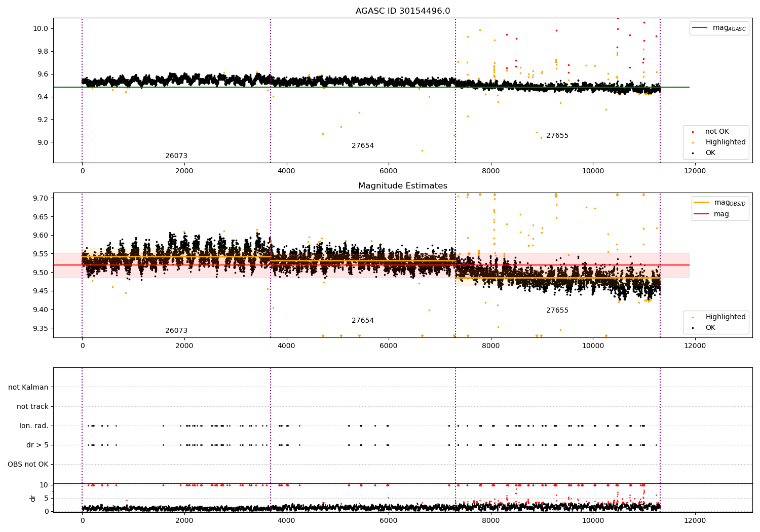Click obsid label 27655 in the middle plot

pos(557,311)
